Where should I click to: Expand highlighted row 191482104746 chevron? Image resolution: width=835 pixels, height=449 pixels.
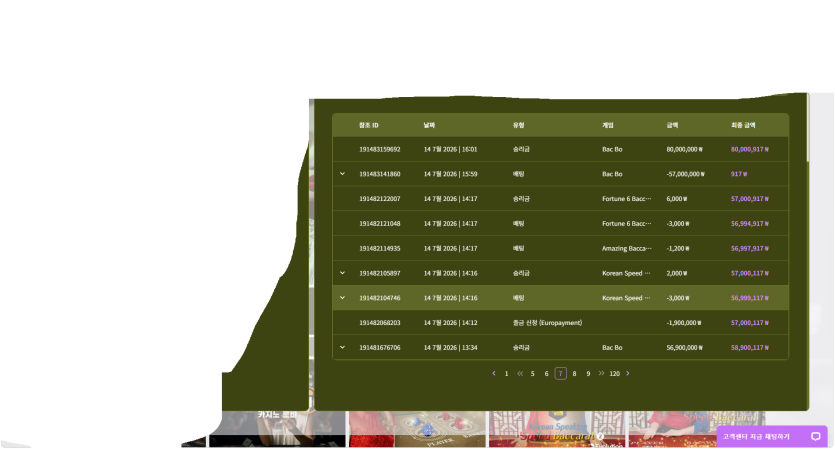[342, 298]
